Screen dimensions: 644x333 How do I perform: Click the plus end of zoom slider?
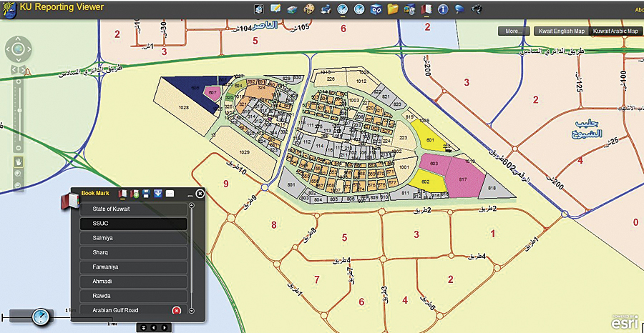click(x=18, y=80)
